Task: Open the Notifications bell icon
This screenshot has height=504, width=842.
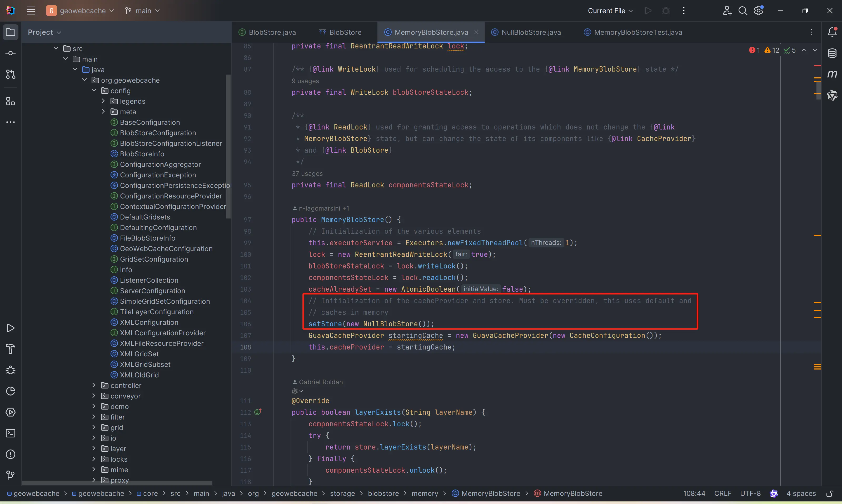Action: tap(832, 32)
